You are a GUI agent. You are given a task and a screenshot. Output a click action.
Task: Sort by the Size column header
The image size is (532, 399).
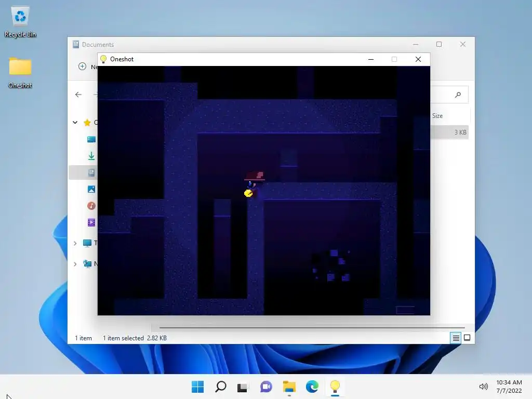click(x=437, y=116)
